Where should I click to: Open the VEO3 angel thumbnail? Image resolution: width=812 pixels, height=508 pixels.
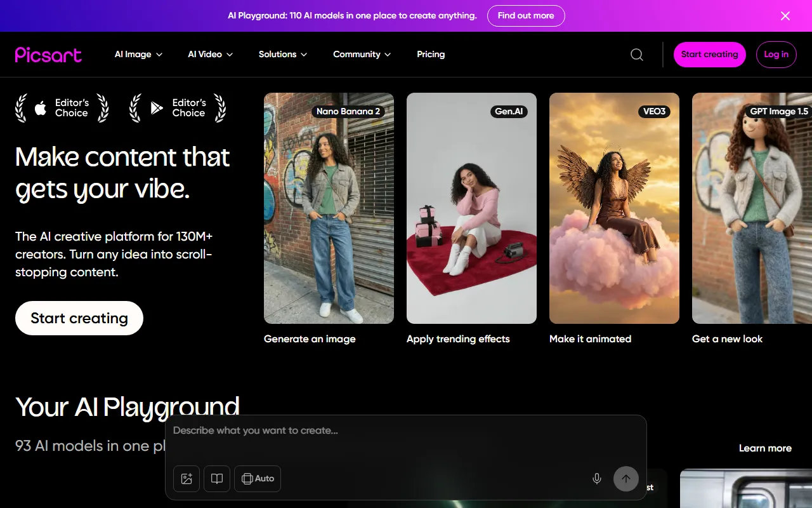pos(614,208)
